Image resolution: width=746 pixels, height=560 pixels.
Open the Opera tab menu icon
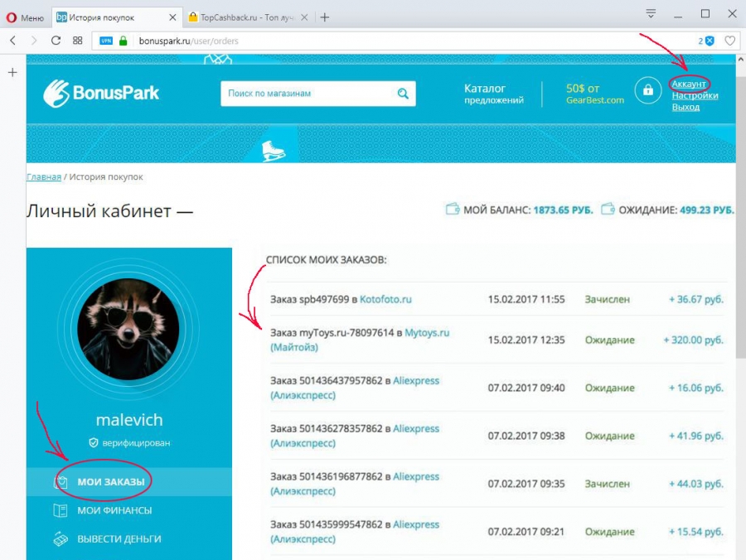click(651, 14)
